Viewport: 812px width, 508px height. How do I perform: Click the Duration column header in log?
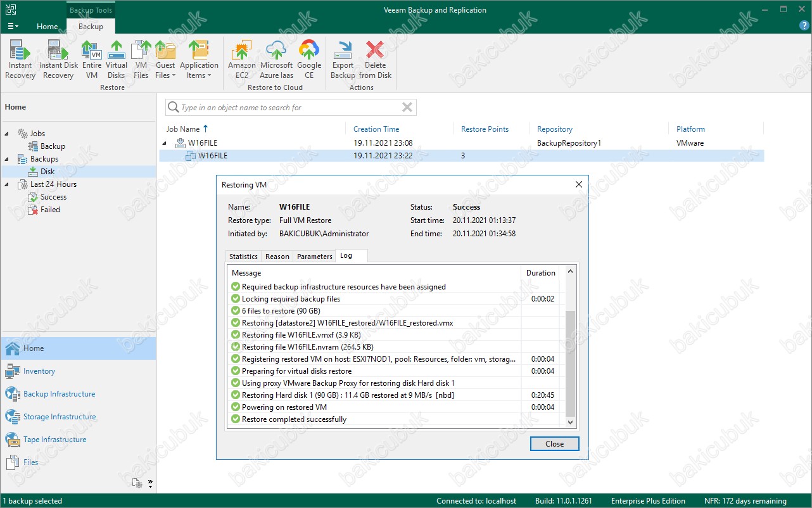click(x=541, y=273)
